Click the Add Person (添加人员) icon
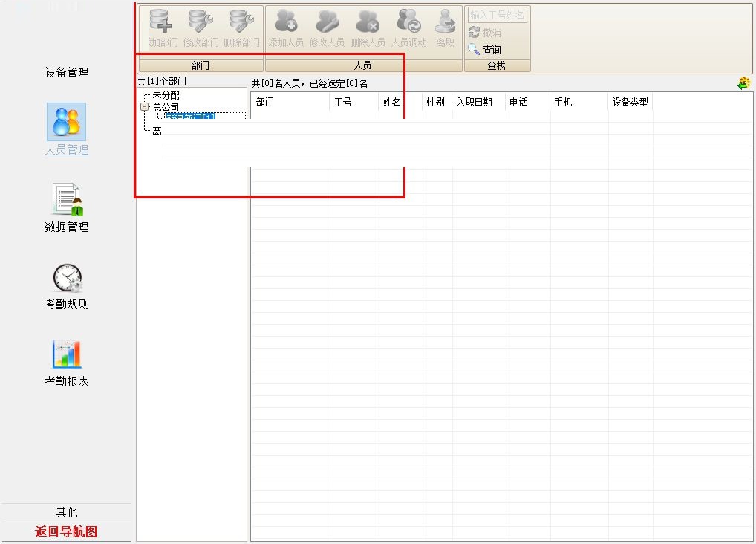The image size is (756, 544). (x=285, y=21)
